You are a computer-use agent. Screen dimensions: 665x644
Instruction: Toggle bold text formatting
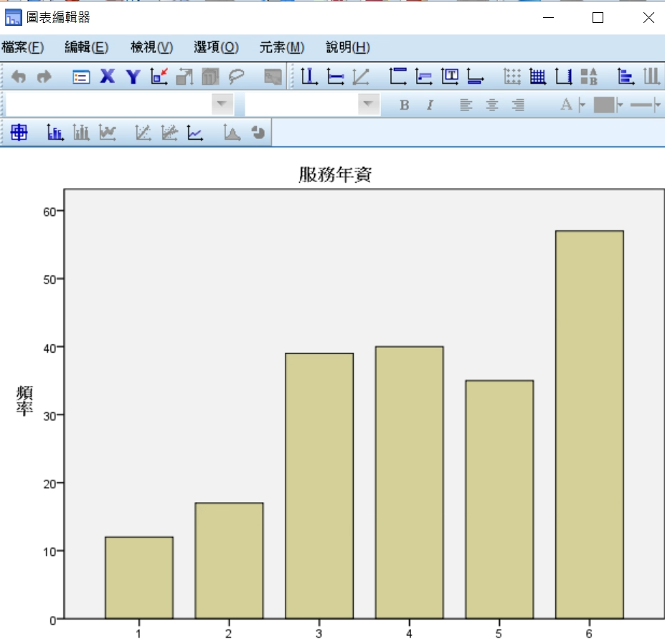coord(405,105)
